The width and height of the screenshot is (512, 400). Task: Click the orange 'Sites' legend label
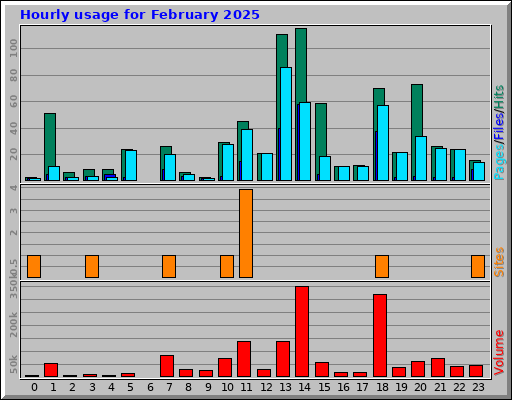pyautogui.click(x=499, y=262)
